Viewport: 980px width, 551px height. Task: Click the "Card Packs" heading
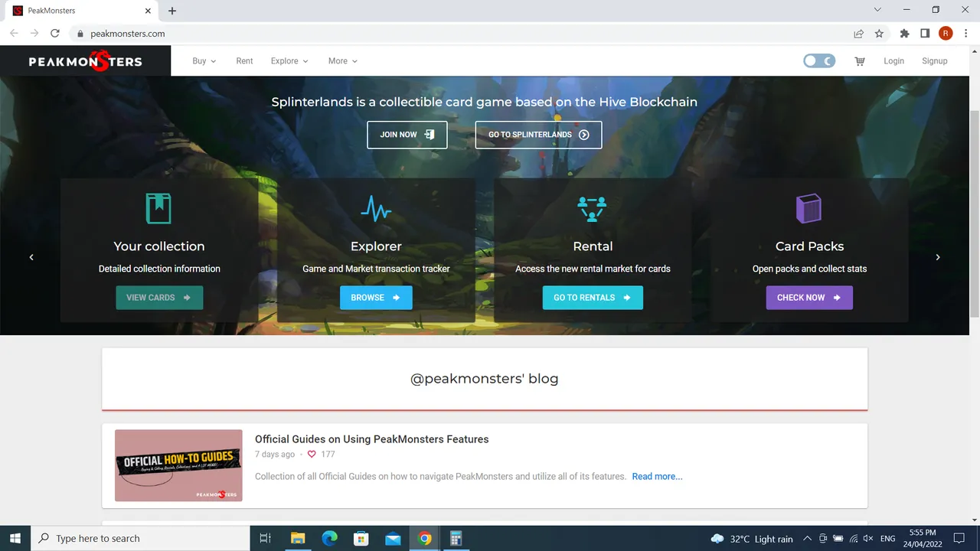click(x=809, y=246)
